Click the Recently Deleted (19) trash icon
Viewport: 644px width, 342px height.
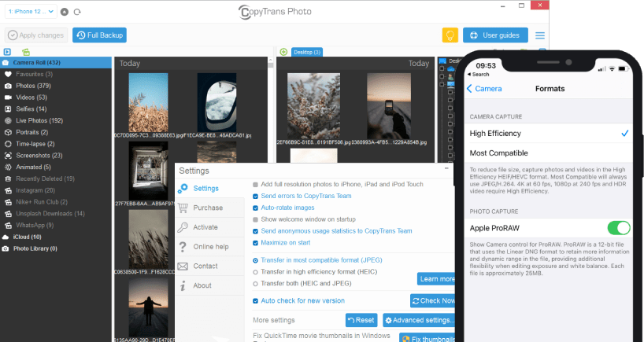pos(8,178)
